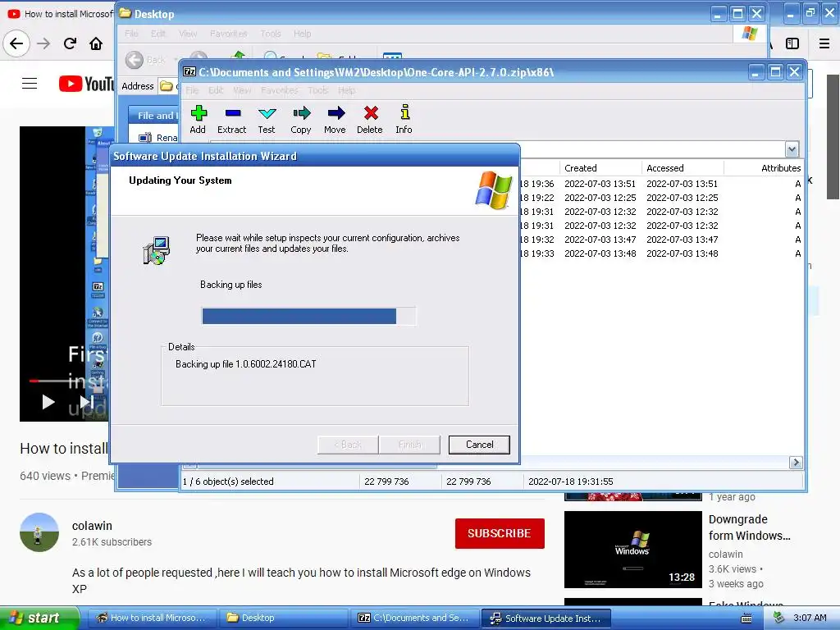This screenshot has height=630, width=840.
Task: Skip to next video
Action: tap(87, 402)
